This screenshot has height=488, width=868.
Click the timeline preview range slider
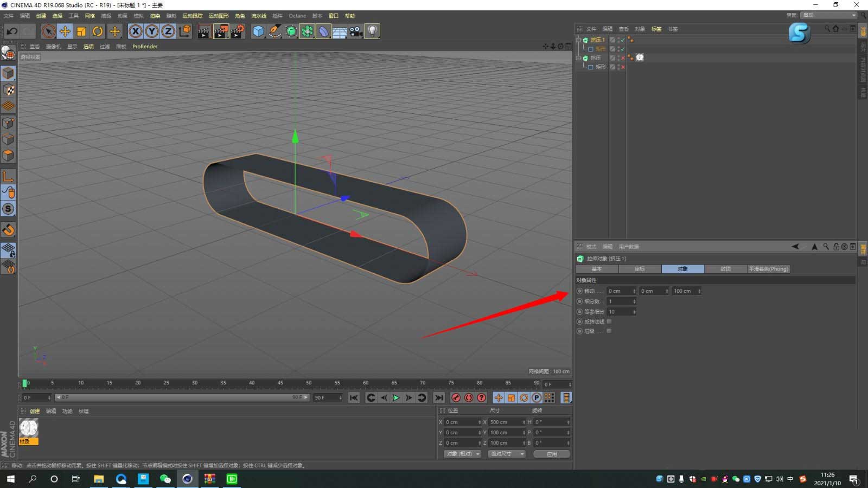click(x=182, y=397)
